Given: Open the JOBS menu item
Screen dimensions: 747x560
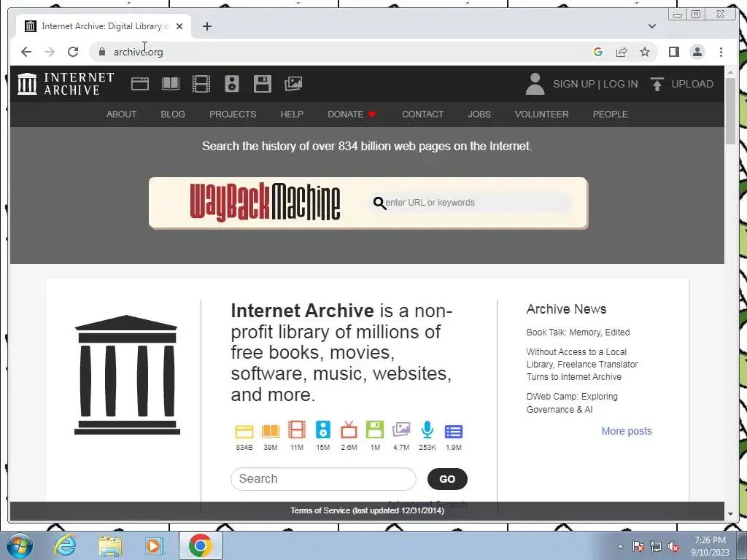Looking at the screenshot, I should (x=479, y=114).
